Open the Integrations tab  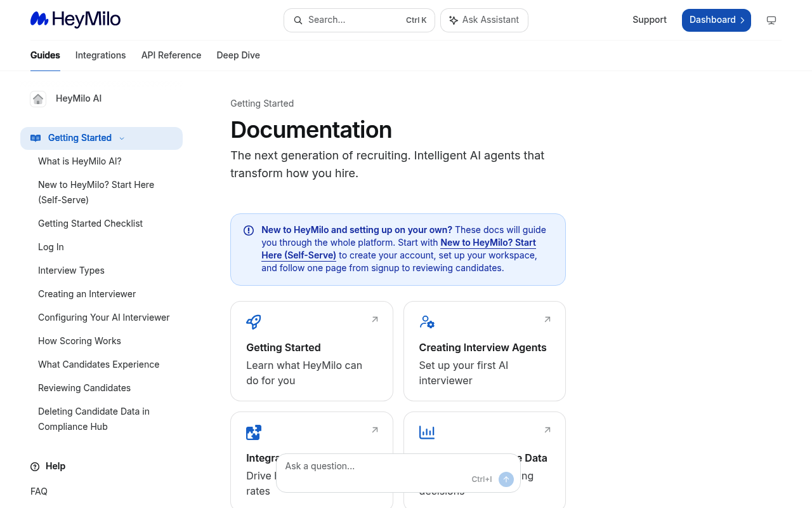click(100, 55)
